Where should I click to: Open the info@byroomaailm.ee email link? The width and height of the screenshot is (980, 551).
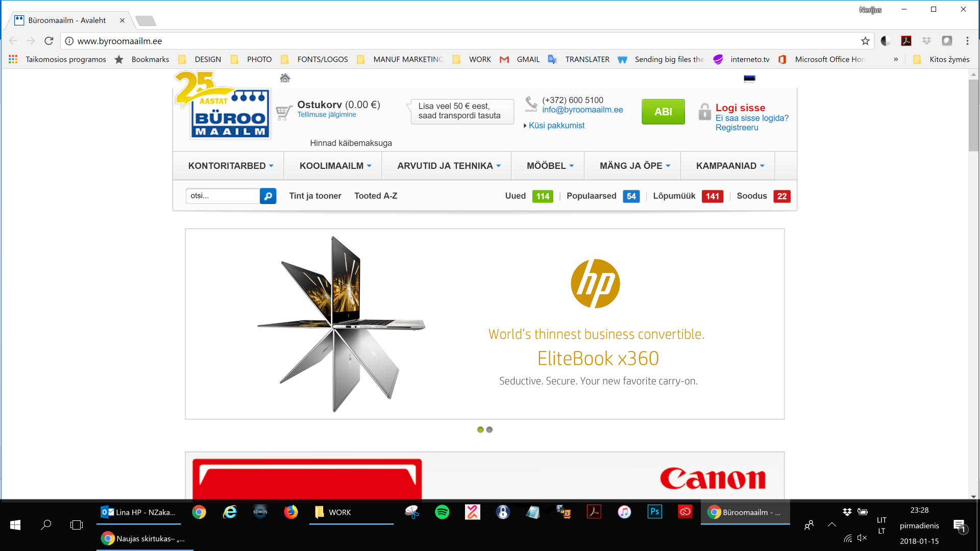tap(582, 110)
